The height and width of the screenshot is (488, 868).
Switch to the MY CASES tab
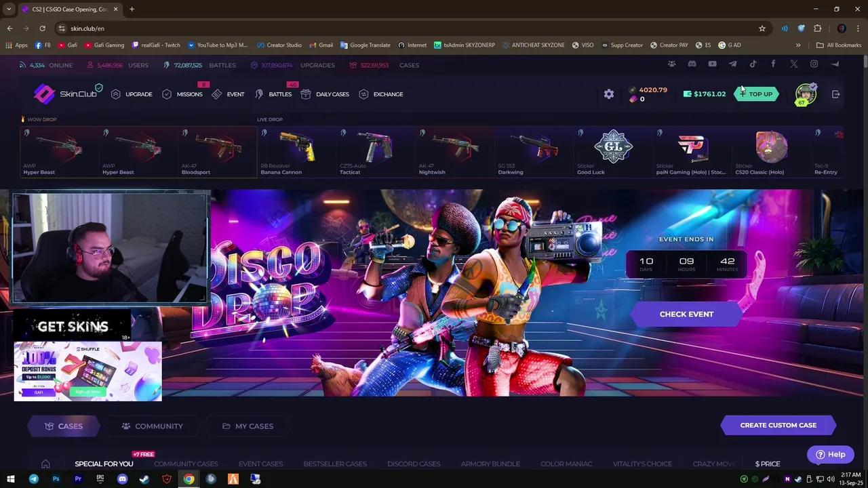(x=248, y=426)
